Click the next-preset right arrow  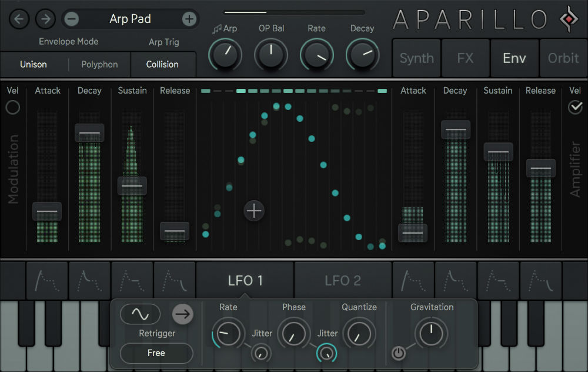(45, 19)
